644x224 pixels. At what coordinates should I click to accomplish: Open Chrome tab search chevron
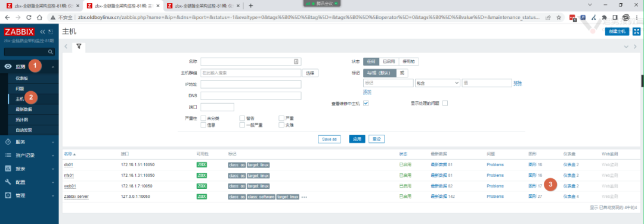pyautogui.click(x=590, y=5)
